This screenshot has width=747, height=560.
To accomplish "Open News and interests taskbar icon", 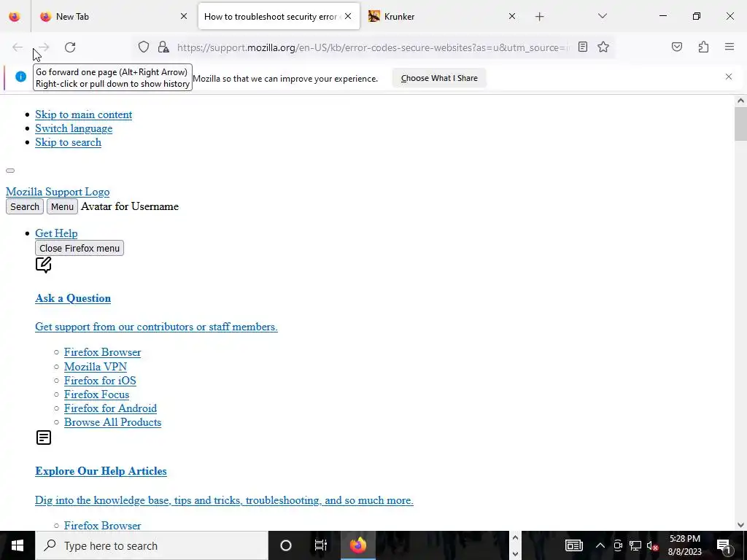I will point(574,545).
